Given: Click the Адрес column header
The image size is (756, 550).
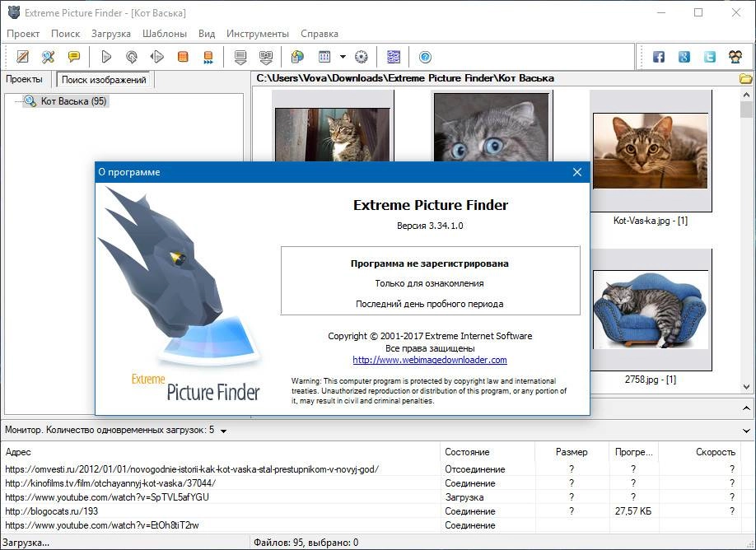Looking at the screenshot, I should coord(221,452).
